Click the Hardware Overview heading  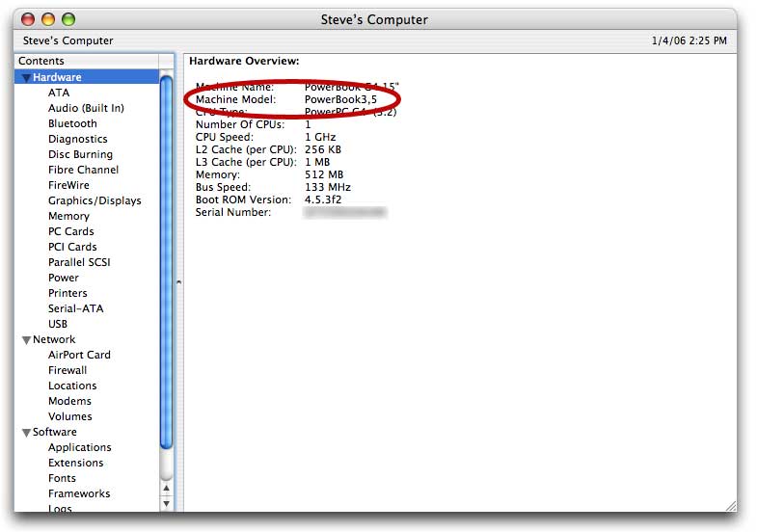244,61
